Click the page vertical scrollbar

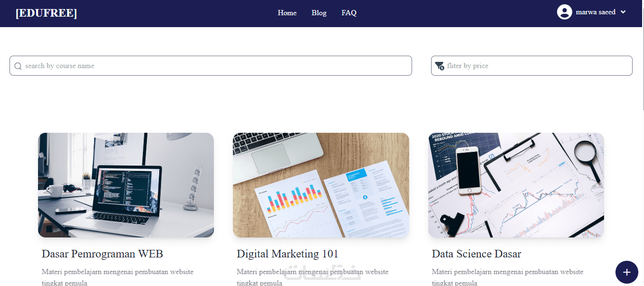click(643, 143)
